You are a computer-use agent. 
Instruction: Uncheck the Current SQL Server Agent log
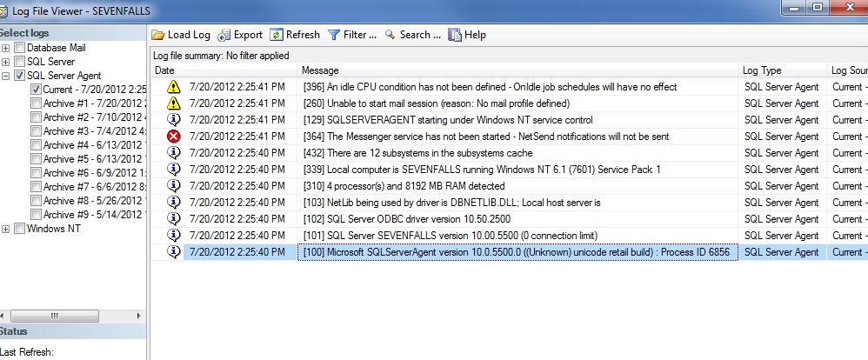tap(36, 90)
